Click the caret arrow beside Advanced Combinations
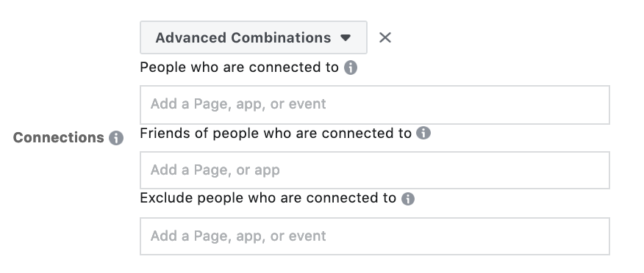Image resolution: width=644 pixels, height=273 pixels. pyautogui.click(x=346, y=37)
